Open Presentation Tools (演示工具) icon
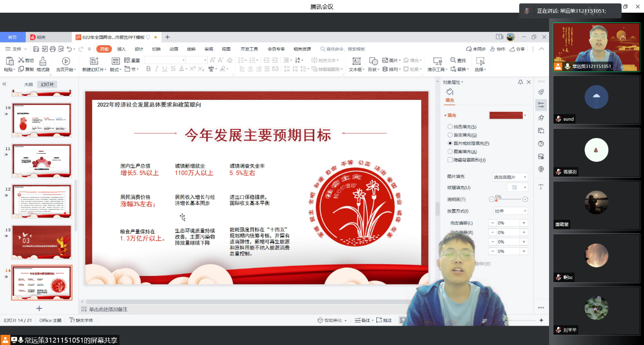This screenshot has height=345, width=644. pos(437,61)
